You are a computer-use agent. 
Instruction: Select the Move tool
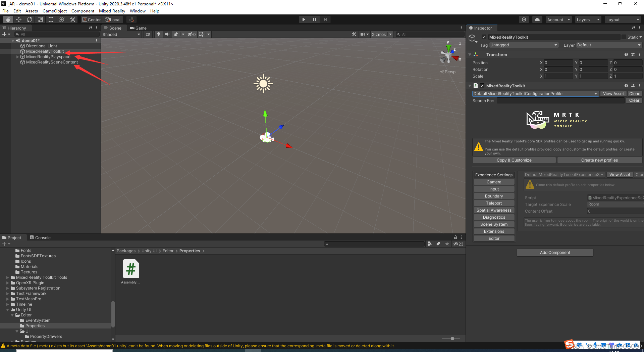pos(19,19)
